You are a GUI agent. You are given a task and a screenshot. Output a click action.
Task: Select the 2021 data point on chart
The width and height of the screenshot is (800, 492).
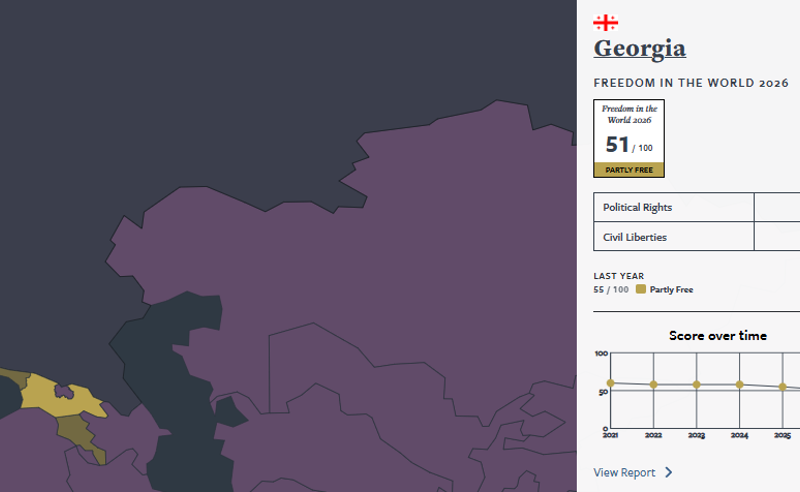click(610, 383)
